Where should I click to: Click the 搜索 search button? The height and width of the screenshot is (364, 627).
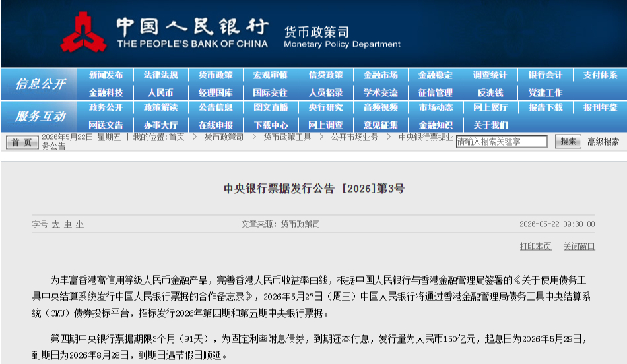pos(568,141)
